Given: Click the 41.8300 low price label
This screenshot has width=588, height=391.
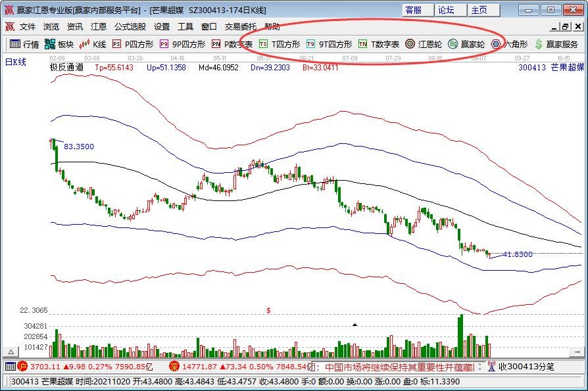Looking at the screenshot, I should pyautogui.click(x=518, y=254).
